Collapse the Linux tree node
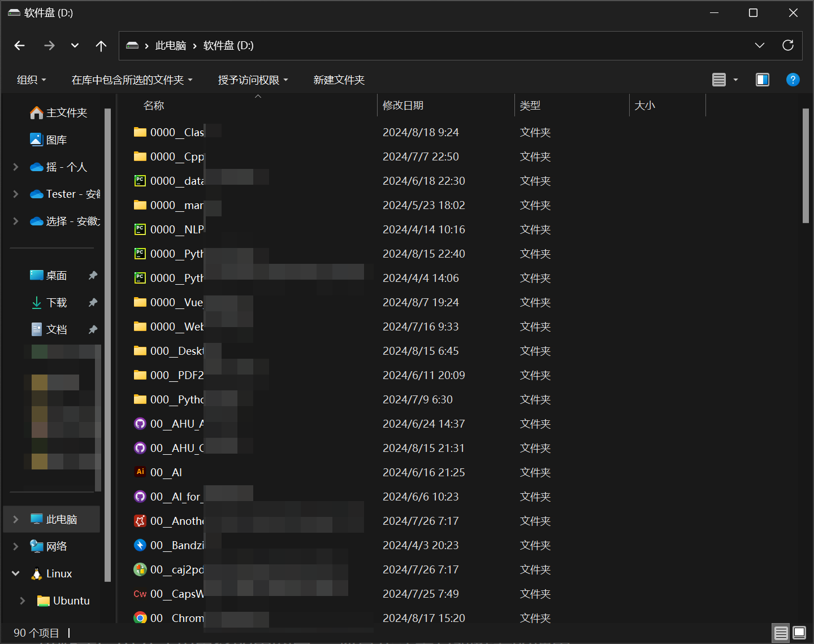The width and height of the screenshot is (814, 644). 16,573
